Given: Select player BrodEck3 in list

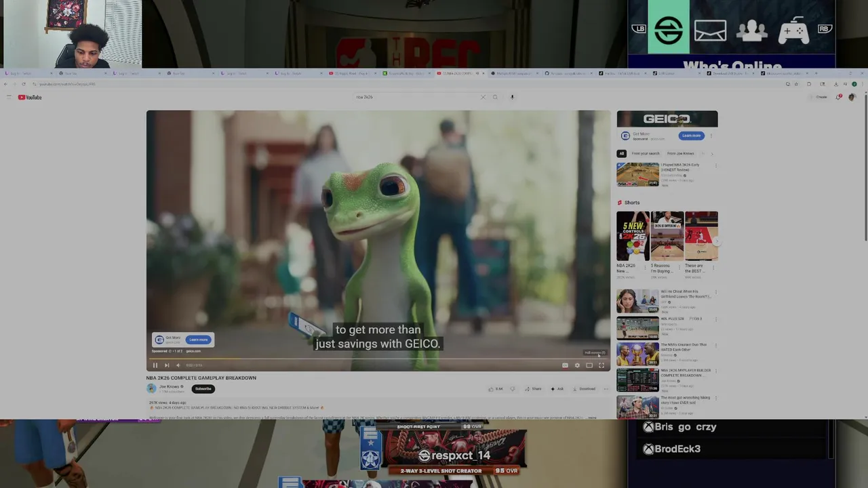Looking at the screenshot, I should (x=671, y=449).
